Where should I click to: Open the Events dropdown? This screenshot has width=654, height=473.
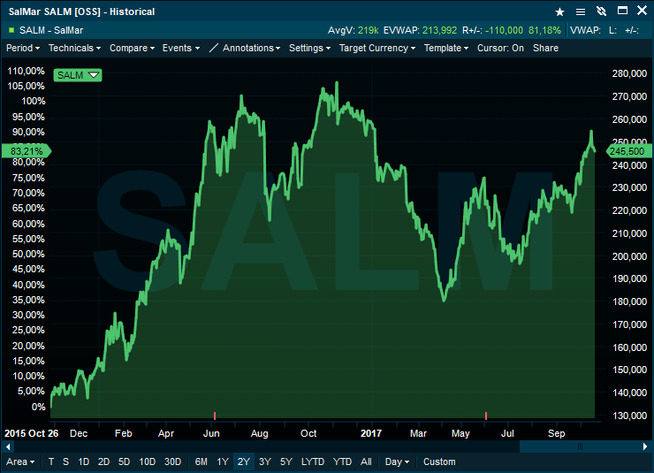[x=181, y=48]
